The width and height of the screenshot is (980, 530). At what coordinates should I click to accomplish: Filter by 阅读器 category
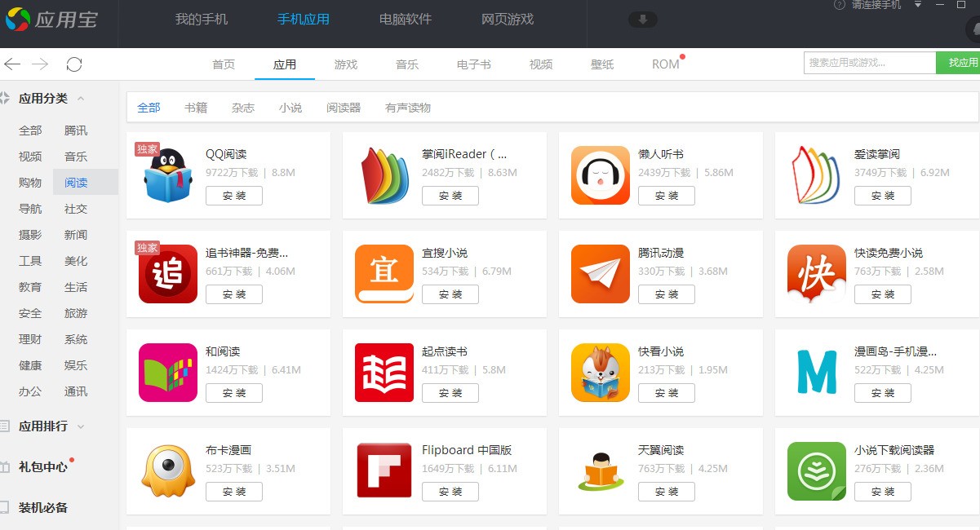click(344, 108)
